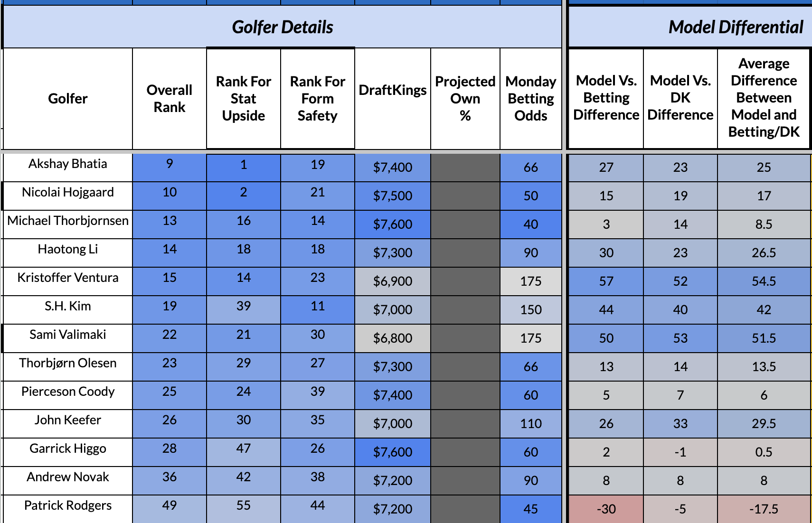
Task: Click Michael Thorbjornsen's betting odds cell
Action: coord(531,224)
